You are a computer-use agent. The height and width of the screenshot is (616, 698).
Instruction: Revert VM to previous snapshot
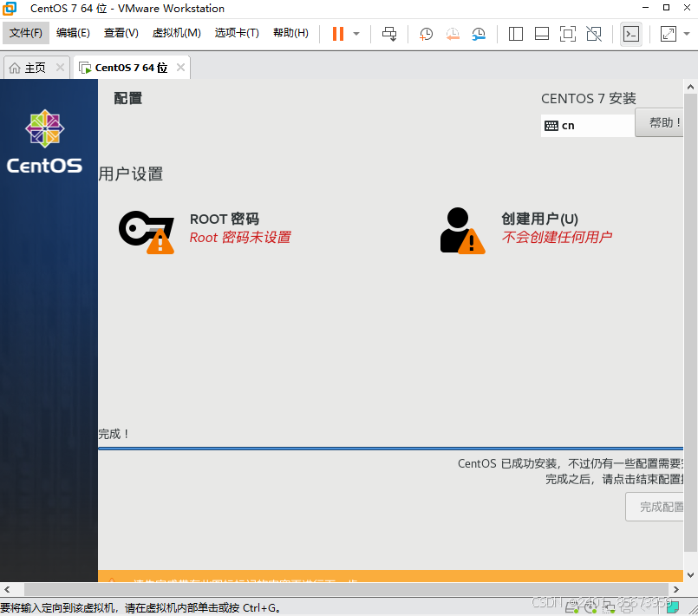[453, 34]
